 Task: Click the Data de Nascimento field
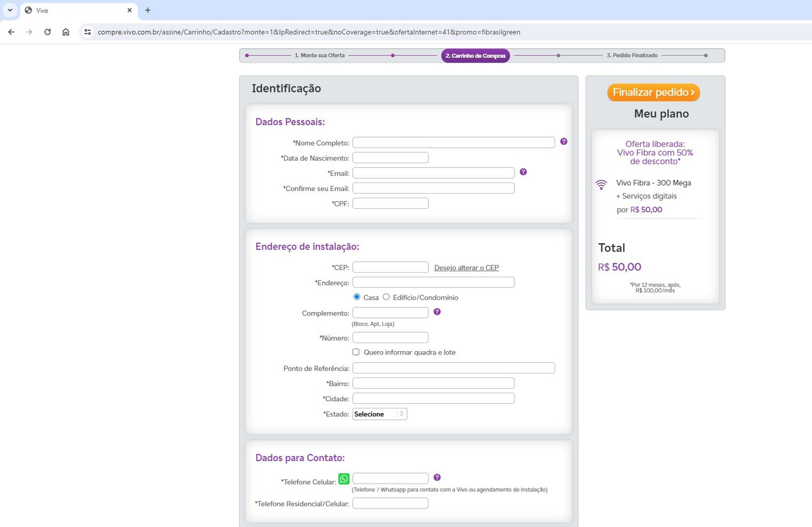(391, 157)
